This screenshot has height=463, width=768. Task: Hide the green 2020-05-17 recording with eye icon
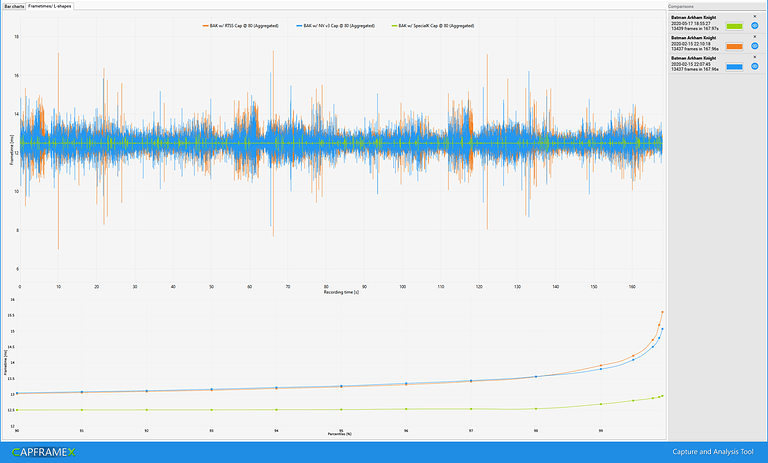pos(755,27)
